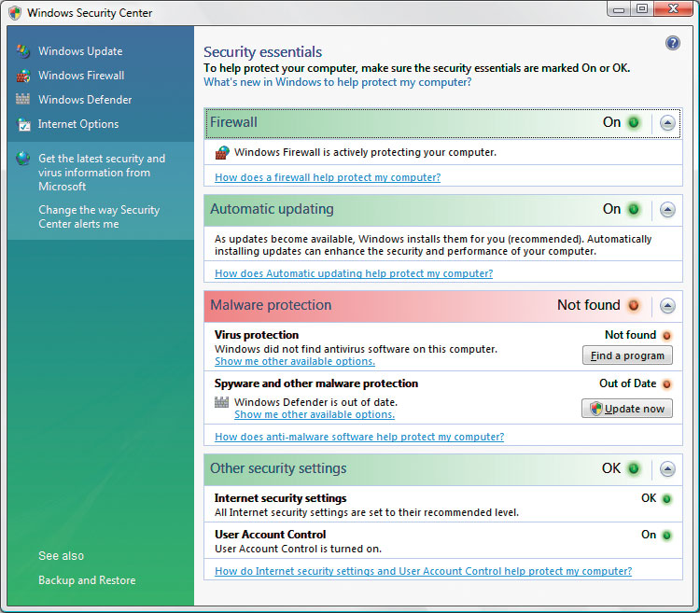Collapse the Automatic updating section
This screenshot has height=613, width=700.
pos(667,210)
